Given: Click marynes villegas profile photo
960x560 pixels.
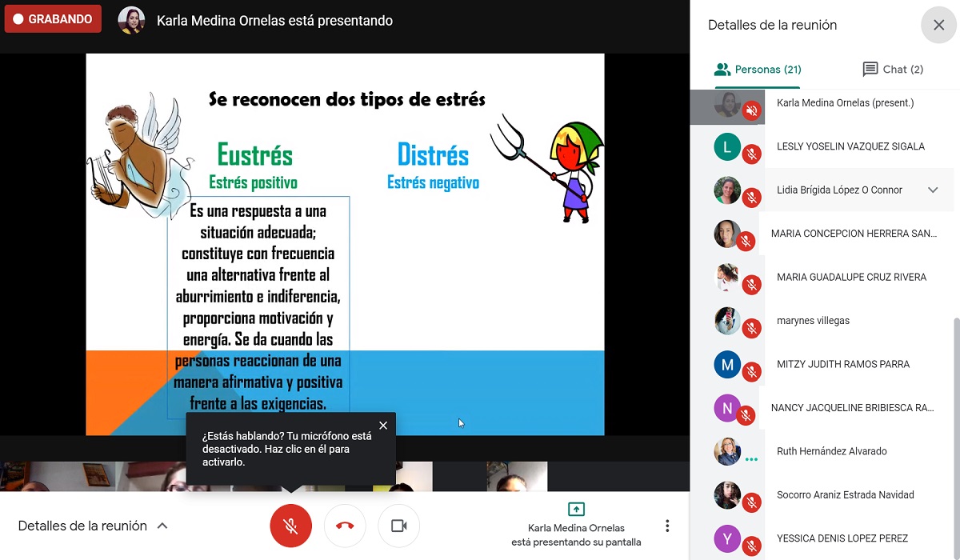Looking at the screenshot, I should (x=727, y=321).
